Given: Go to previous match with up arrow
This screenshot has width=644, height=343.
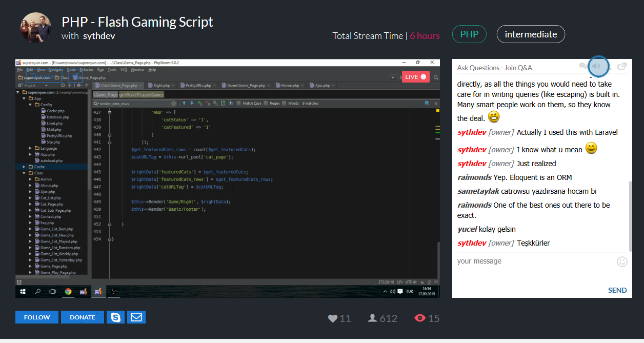Looking at the screenshot, I should tap(184, 103).
